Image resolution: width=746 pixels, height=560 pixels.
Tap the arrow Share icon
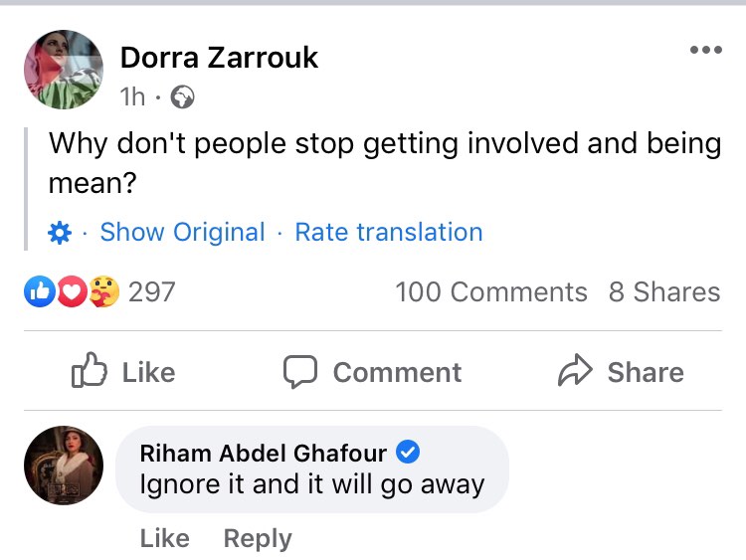[575, 372]
